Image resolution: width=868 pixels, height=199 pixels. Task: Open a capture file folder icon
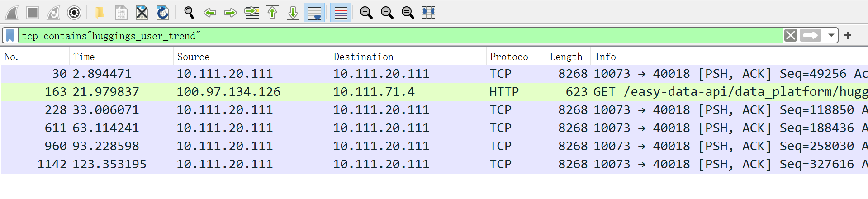pyautogui.click(x=100, y=13)
